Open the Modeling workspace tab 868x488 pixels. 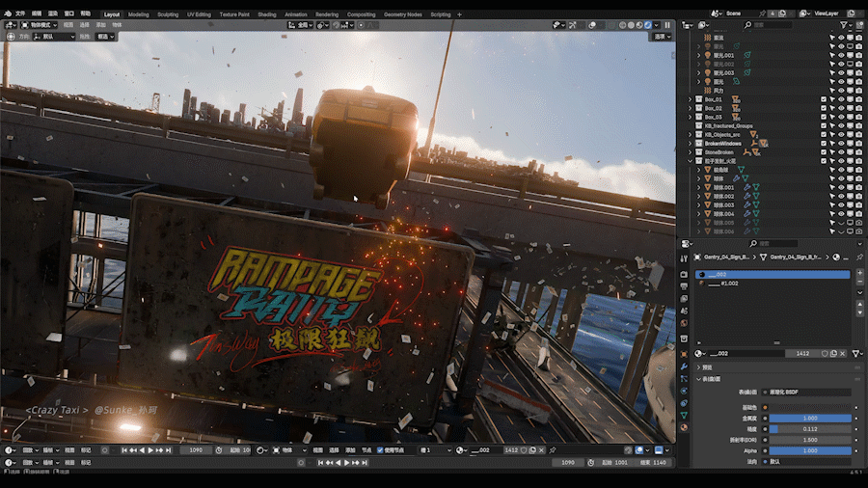coord(138,14)
